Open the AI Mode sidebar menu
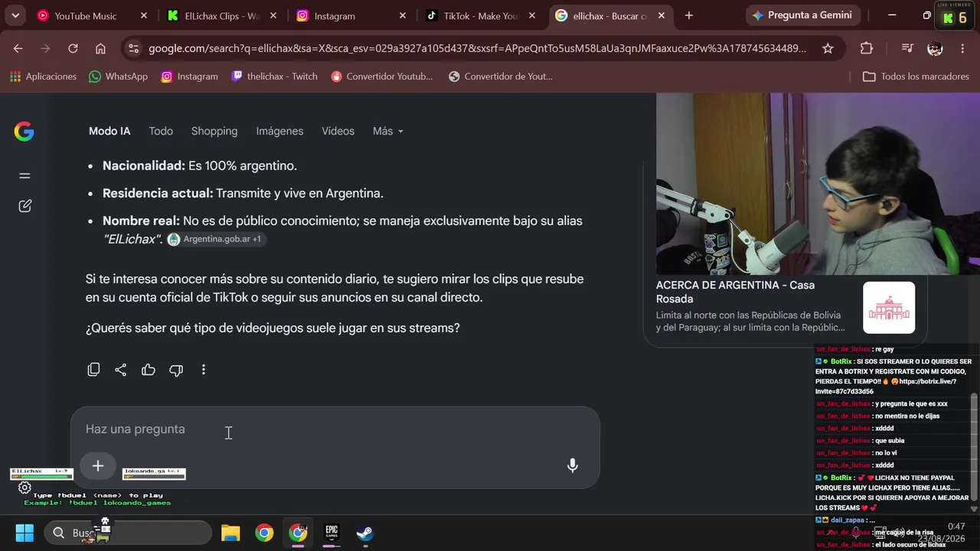980x551 pixels. pyautogui.click(x=24, y=176)
